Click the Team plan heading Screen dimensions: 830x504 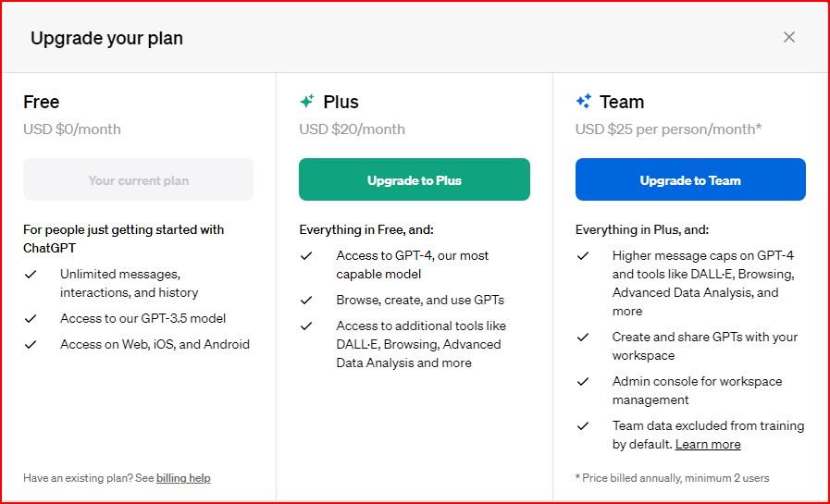pyautogui.click(x=622, y=102)
